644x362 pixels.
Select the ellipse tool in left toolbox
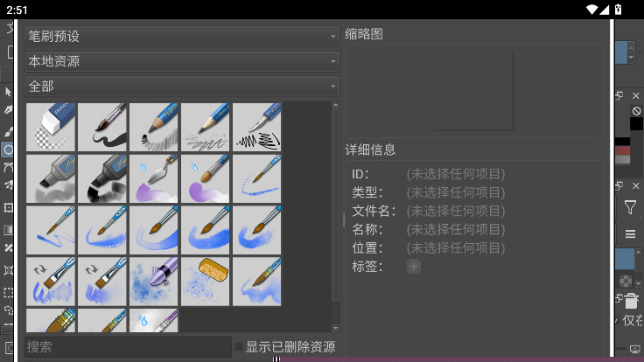point(9,150)
